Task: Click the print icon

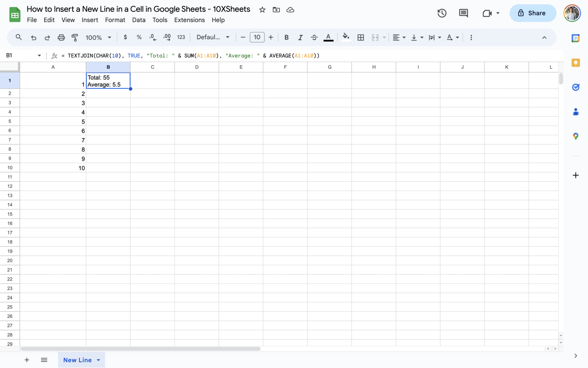Action: tap(61, 37)
